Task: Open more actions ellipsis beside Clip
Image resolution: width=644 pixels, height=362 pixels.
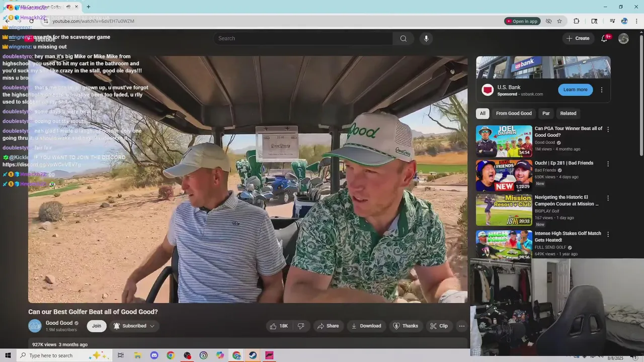Action: click(461, 326)
